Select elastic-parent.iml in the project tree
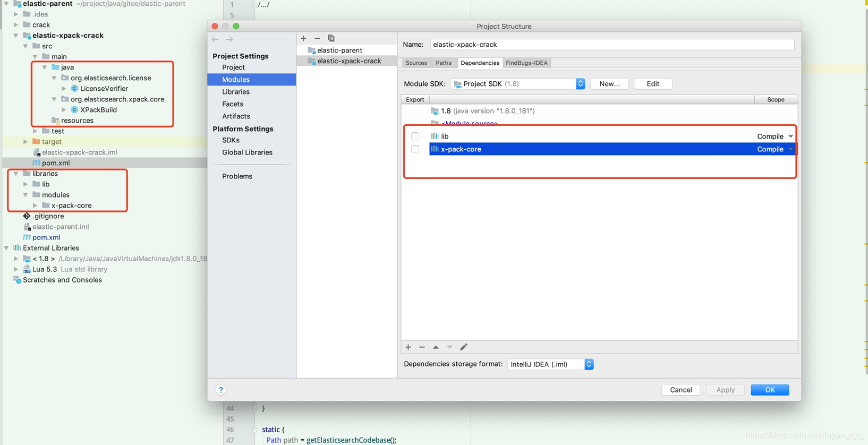Viewport: 868px width, 445px height. (x=61, y=227)
